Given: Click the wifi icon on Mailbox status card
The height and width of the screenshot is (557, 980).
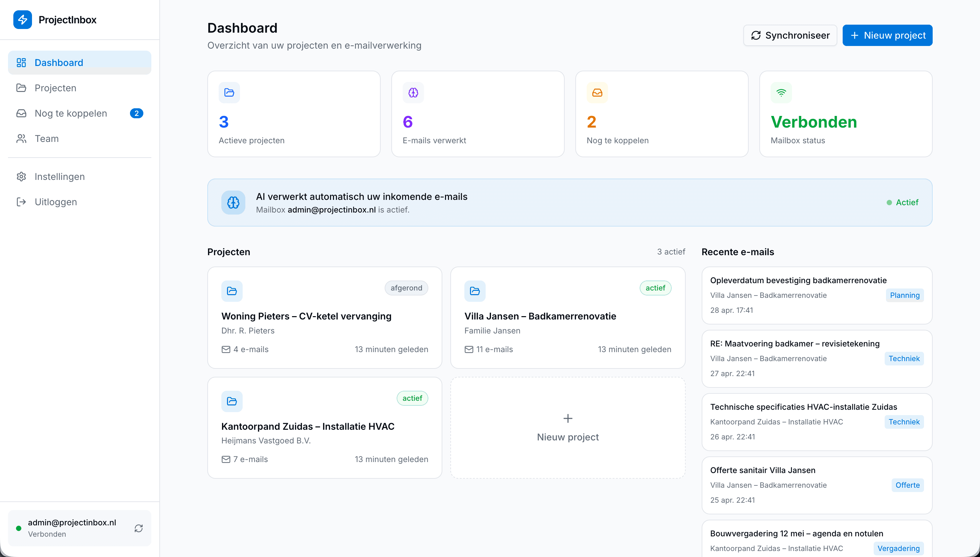Looking at the screenshot, I should point(781,92).
